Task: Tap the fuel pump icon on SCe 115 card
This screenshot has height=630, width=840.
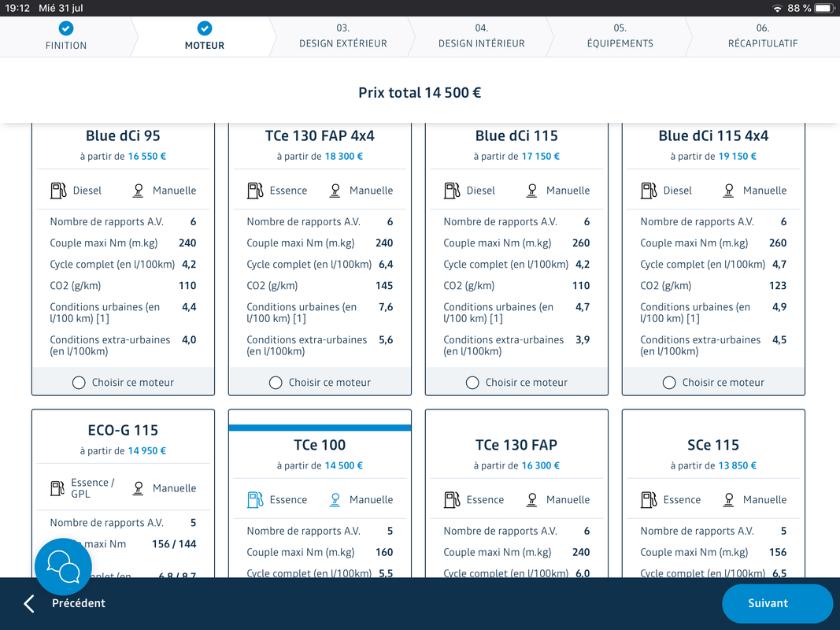Action: [649, 500]
